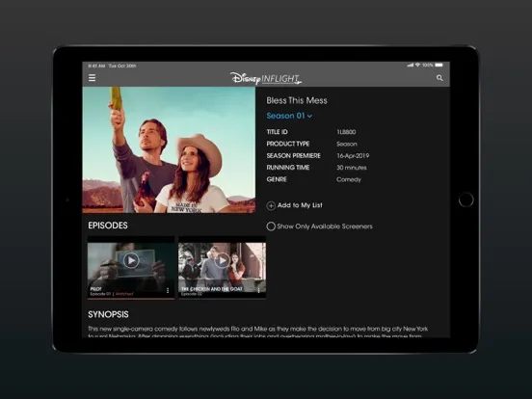Click the chevron beside Season 01
Viewport: 532px width, 399px height.
coord(309,117)
